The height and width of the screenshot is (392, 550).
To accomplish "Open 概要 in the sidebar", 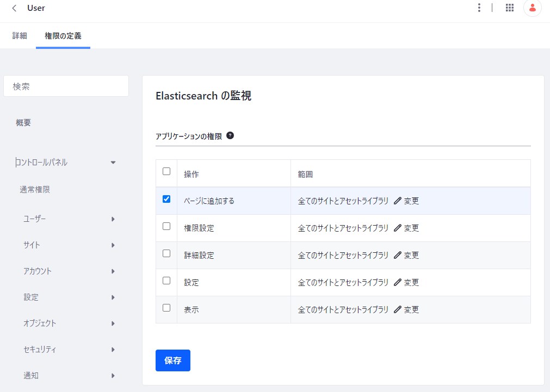I will click(23, 123).
